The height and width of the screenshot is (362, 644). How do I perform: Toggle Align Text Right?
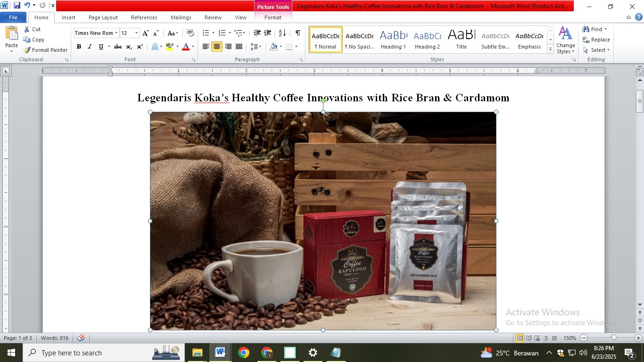[228, 47]
